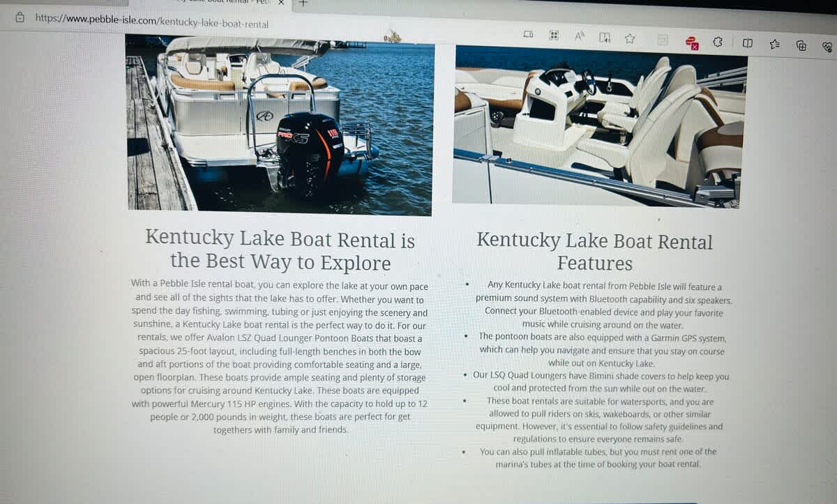Open a new browser tab with the plus button

pos(303,3)
